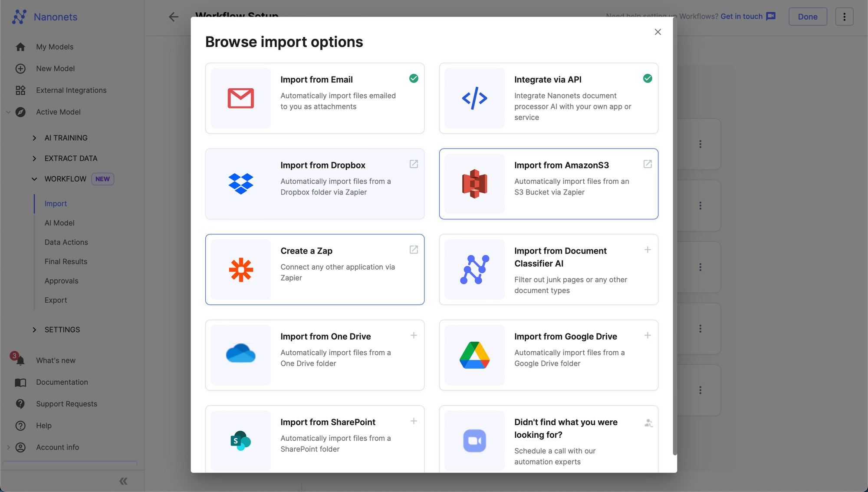Go to Final Results menu item
This screenshot has width=868, height=492.
click(x=66, y=261)
